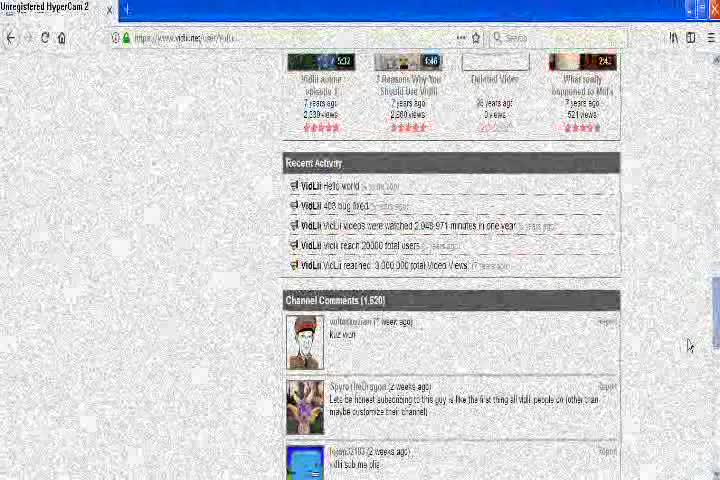The height and width of the screenshot is (480, 720).
Task: Go forward to the next page
Action: [28, 38]
